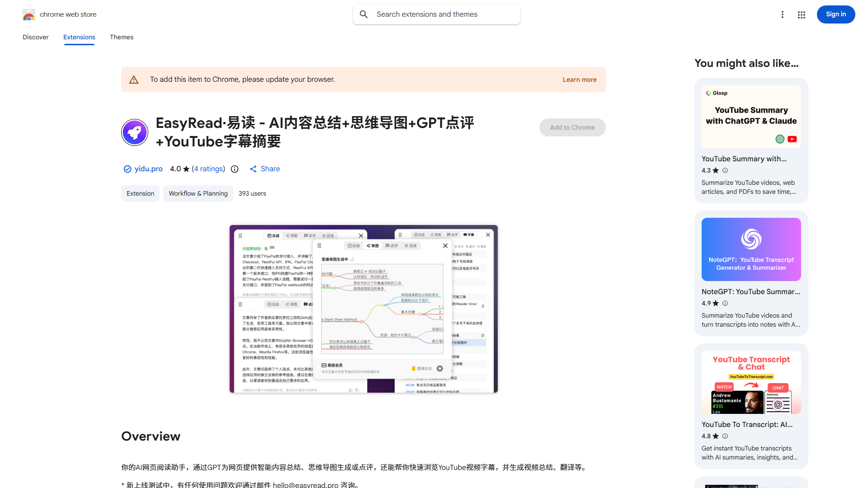
Task: Select the Workflow & Planning category chip
Action: [x=198, y=193]
